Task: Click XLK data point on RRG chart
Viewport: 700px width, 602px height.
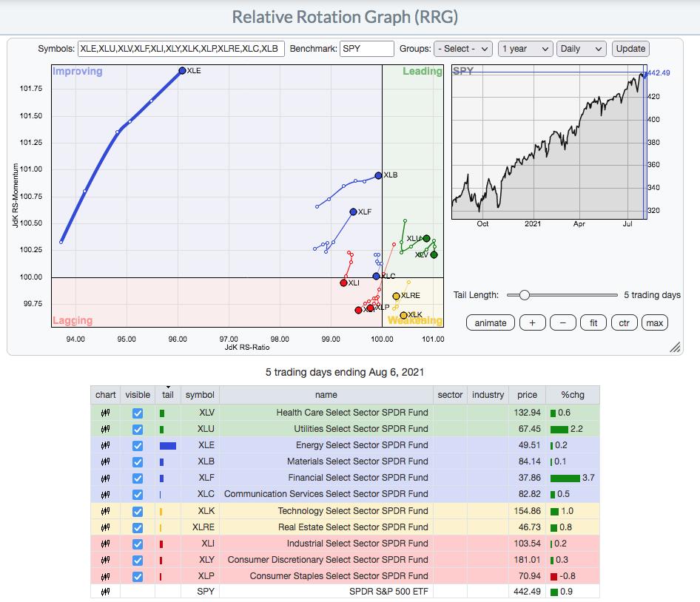Action: click(x=403, y=316)
